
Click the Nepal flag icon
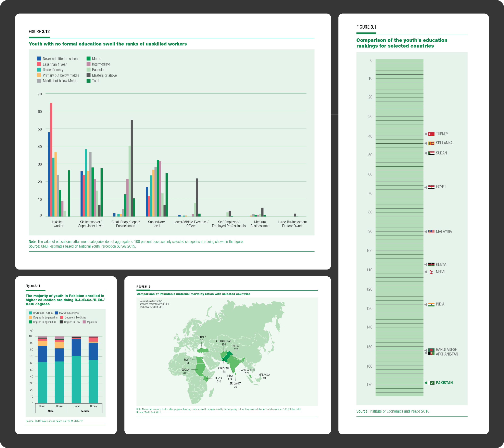tap(431, 272)
